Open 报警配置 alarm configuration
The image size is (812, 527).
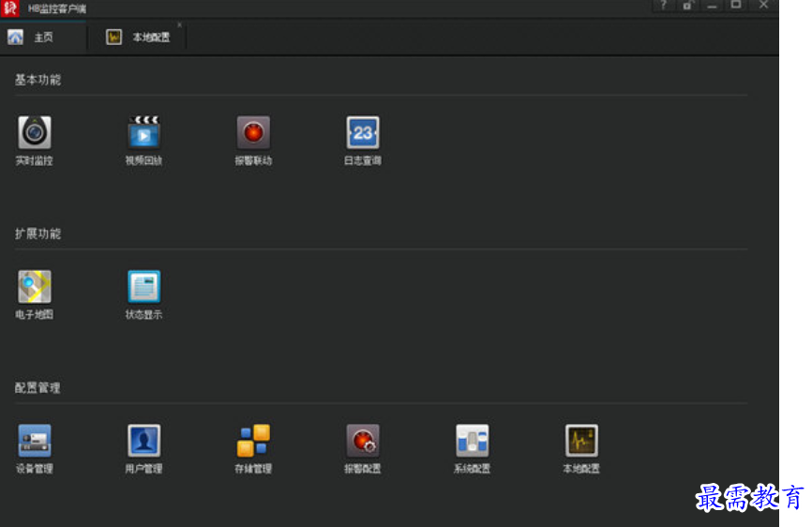coord(363,441)
